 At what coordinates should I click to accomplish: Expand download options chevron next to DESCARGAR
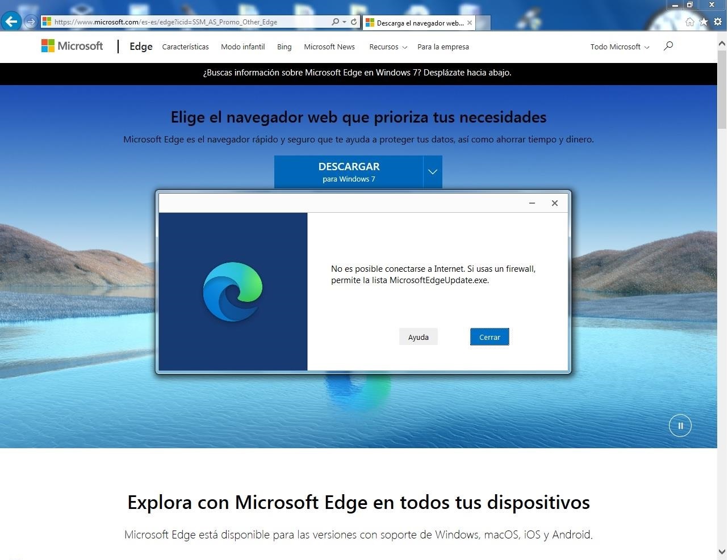pos(433,172)
